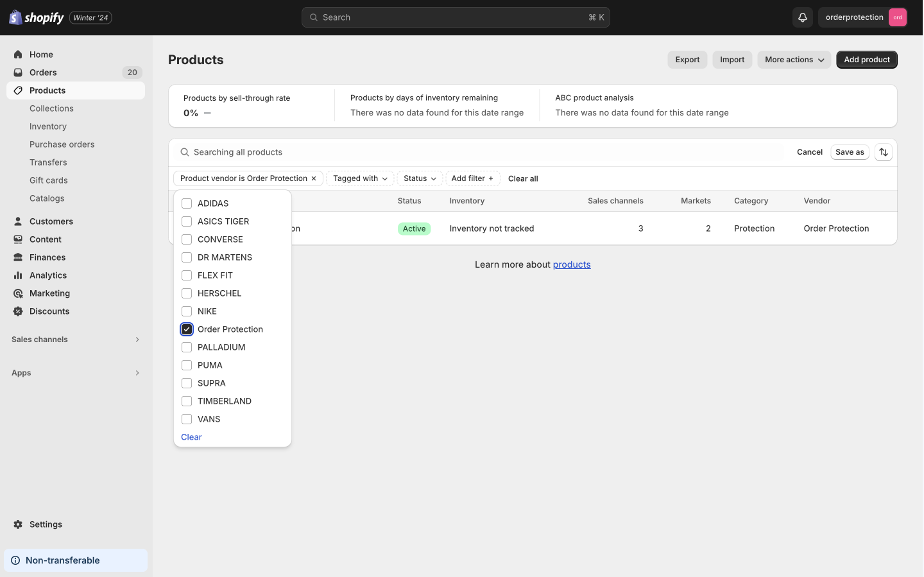Open the products help link
Viewport: 924px width, 577px height.
coord(572,264)
